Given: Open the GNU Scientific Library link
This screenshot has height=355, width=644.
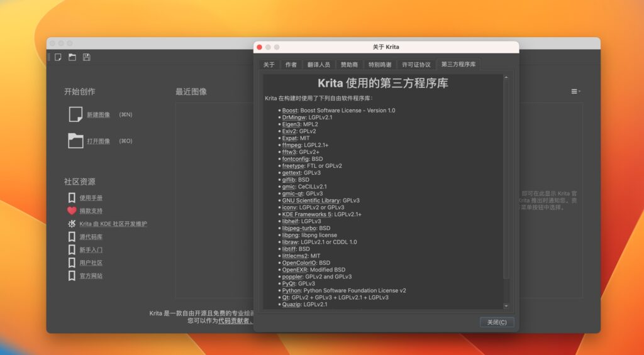Looking at the screenshot, I should [311, 200].
